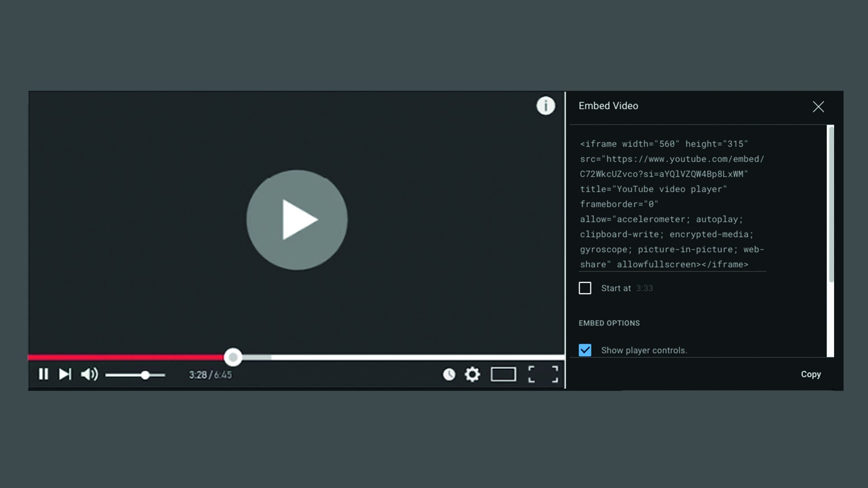This screenshot has height=488, width=868.
Task: Pause the video with the pause button
Action: [x=43, y=374]
